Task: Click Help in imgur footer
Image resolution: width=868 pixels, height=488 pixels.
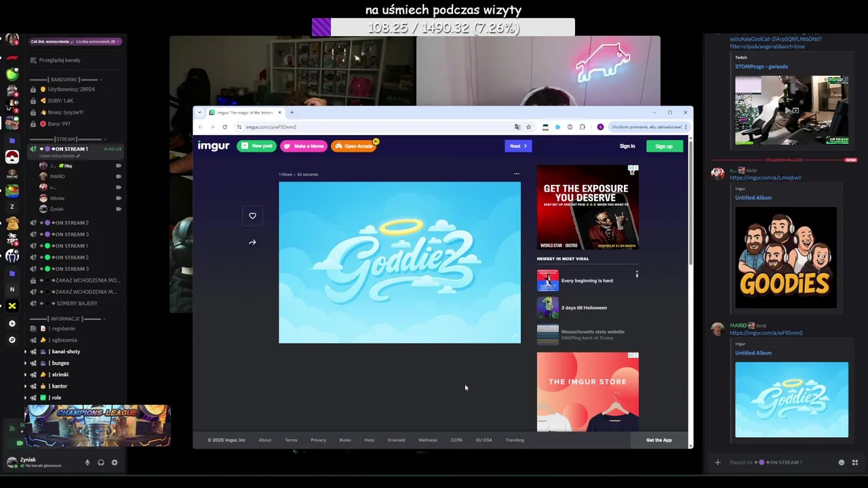Action: [x=369, y=440]
